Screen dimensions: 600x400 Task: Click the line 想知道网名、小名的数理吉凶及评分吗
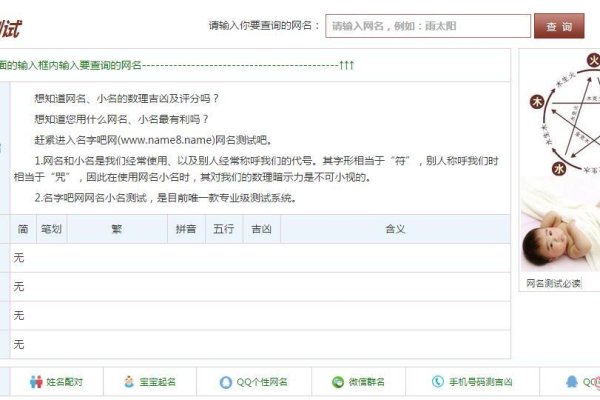tap(126, 99)
